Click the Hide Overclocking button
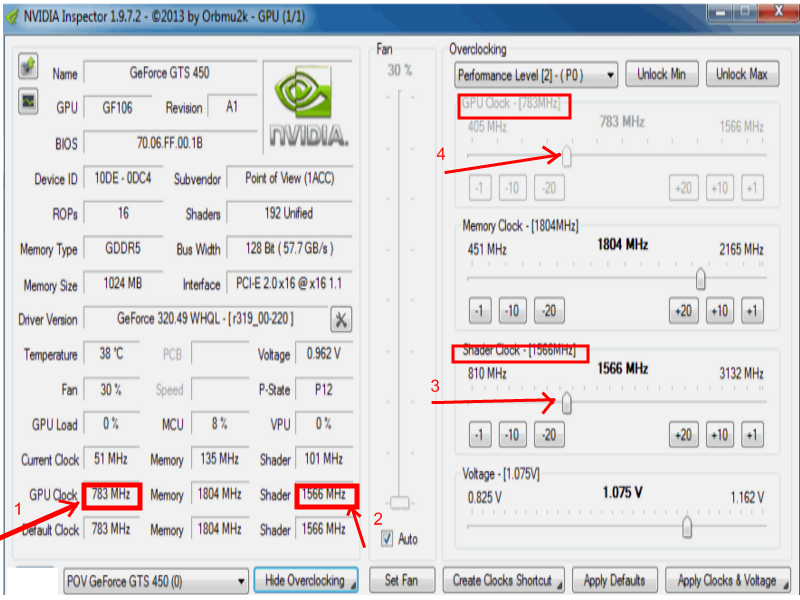This screenshot has height=600, width=800. coord(306,581)
